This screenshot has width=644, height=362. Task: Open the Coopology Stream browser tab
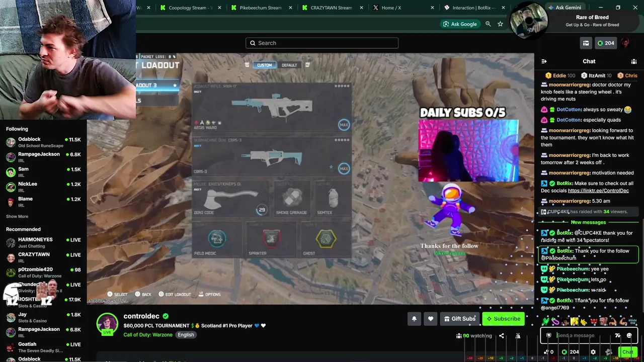click(x=191, y=8)
